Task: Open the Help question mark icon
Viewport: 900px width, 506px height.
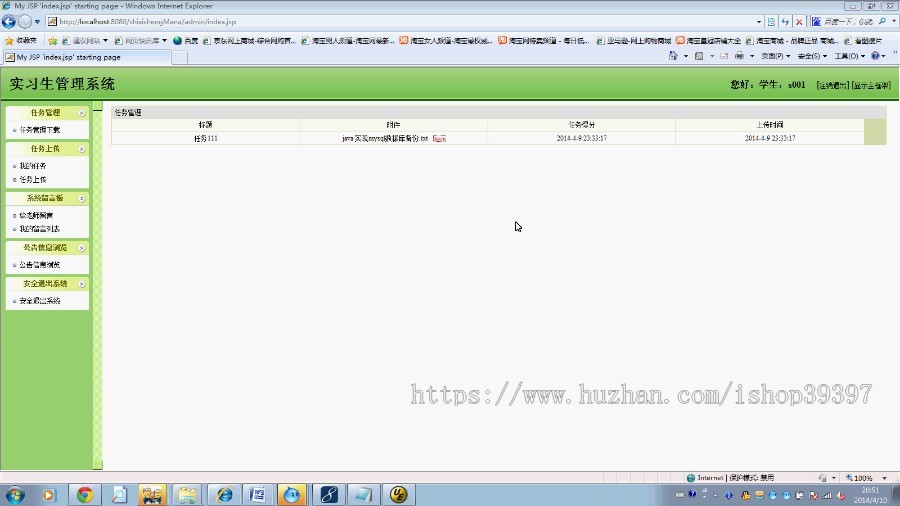Action: tap(875, 56)
